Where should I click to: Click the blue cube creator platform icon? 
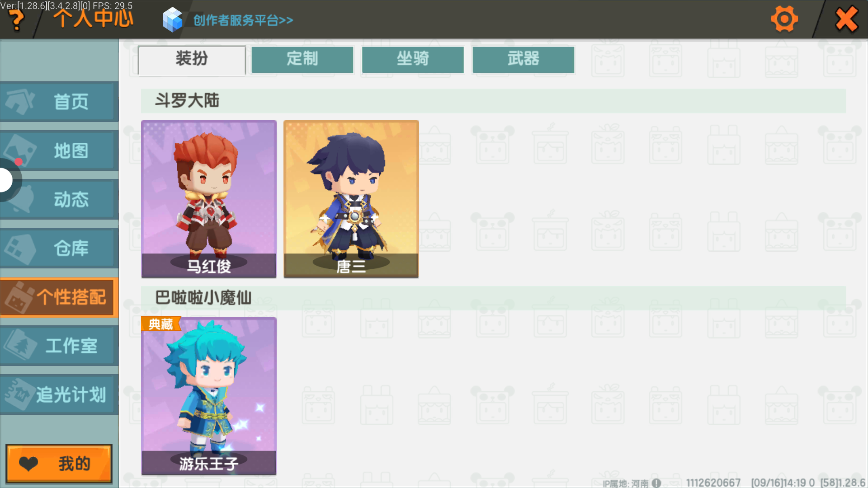[172, 20]
